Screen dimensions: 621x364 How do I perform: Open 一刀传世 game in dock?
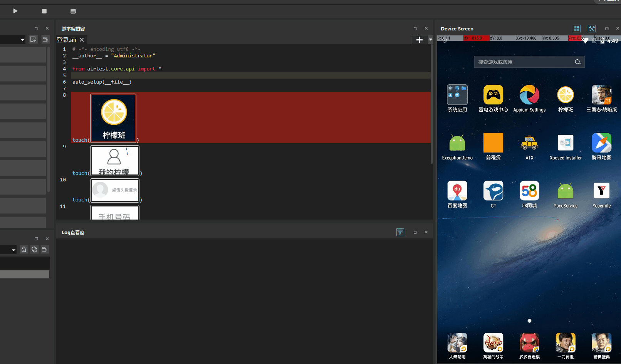pos(566,346)
